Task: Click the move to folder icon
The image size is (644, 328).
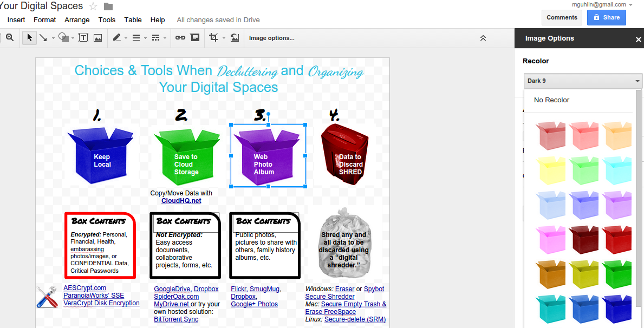Action: pos(108,6)
